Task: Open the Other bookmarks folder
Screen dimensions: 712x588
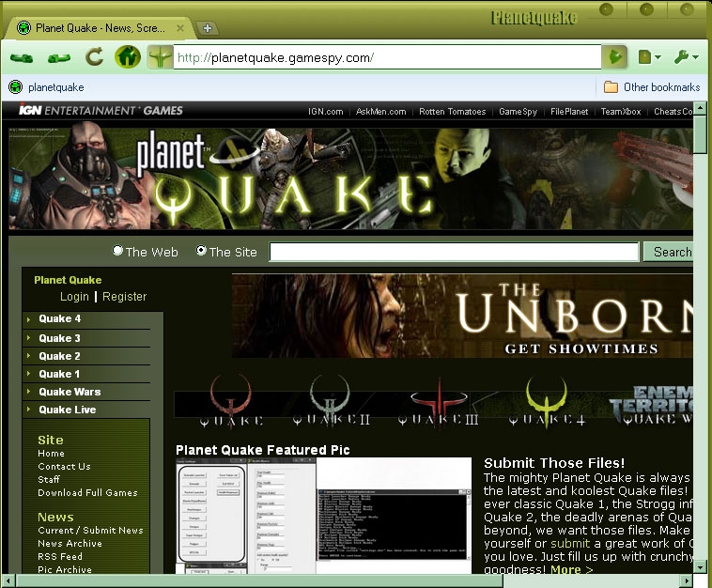Action: (652, 87)
